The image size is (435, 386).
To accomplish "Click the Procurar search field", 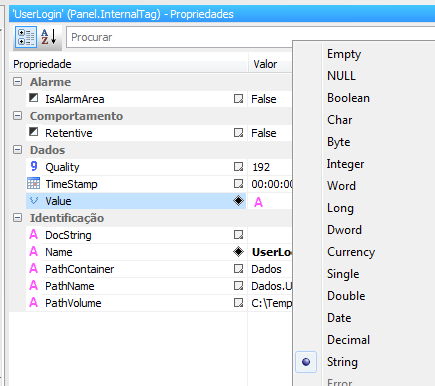I will [180, 37].
